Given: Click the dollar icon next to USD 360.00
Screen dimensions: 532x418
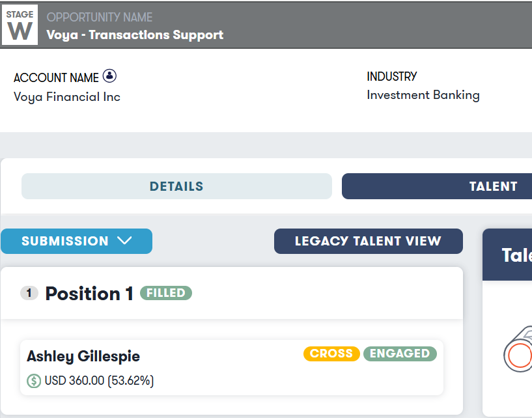Looking at the screenshot, I should click(34, 380).
